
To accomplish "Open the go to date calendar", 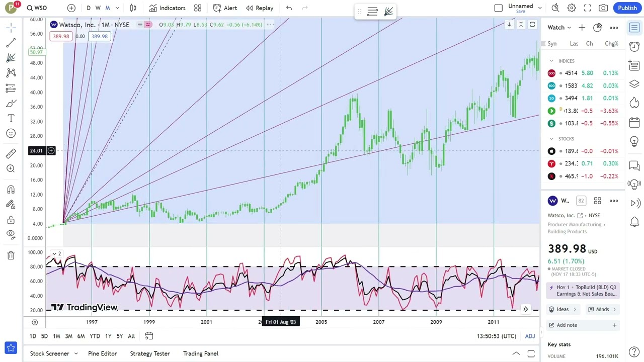I will (149, 336).
